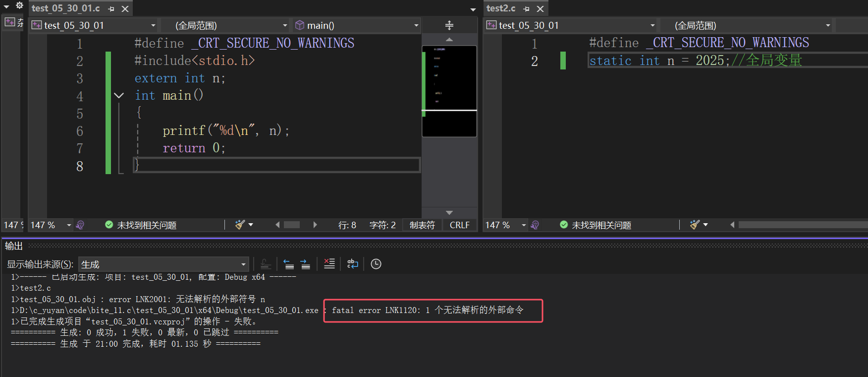The height and width of the screenshot is (377, 868).
Task: Click the 1>test2.c output line
Action: tap(31, 288)
